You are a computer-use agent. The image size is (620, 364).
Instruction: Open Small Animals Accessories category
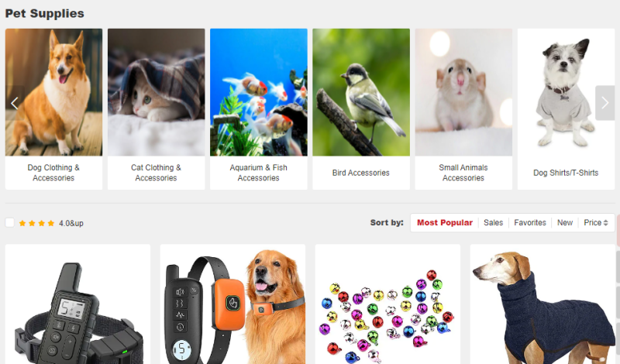tap(463, 109)
